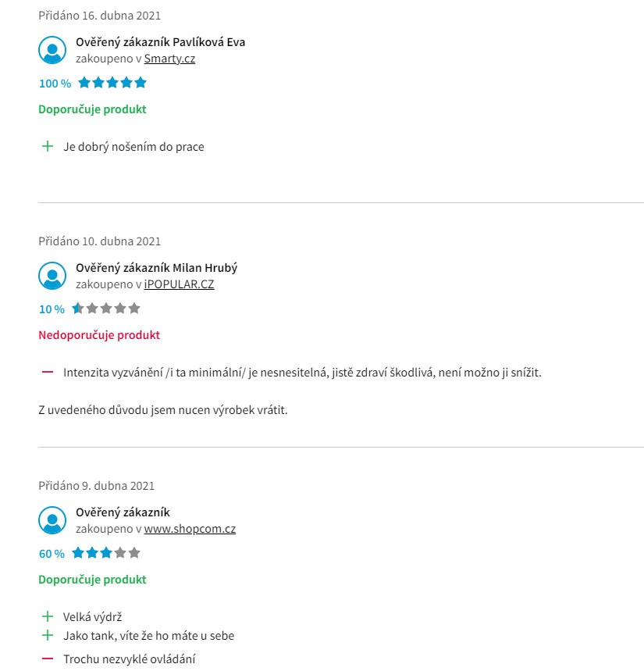Click the name 'Ověřený zákazník Pavlíková Eva'
The height and width of the screenshot is (671, 644).
160,42
